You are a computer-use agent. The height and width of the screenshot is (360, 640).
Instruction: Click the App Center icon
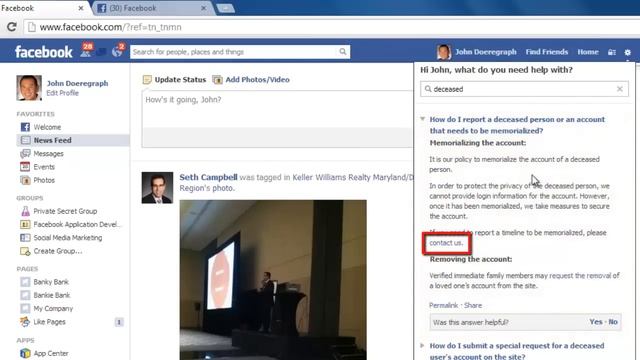pos(25,353)
